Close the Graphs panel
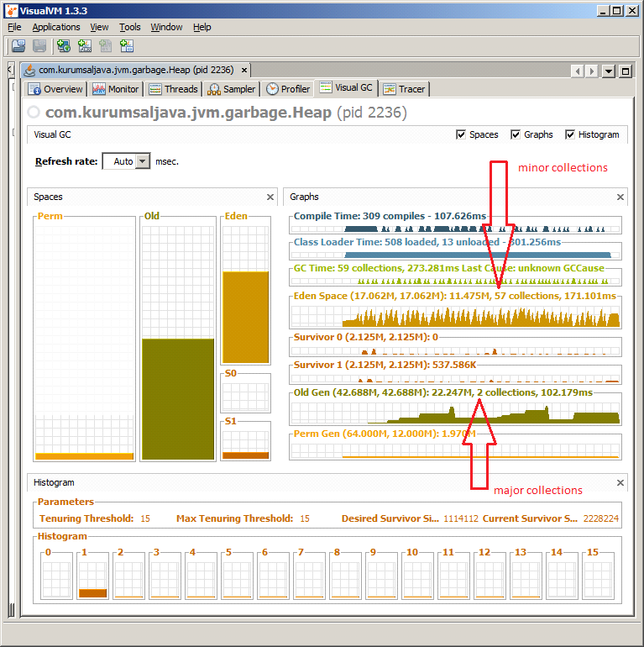644x647 pixels. [x=620, y=197]
